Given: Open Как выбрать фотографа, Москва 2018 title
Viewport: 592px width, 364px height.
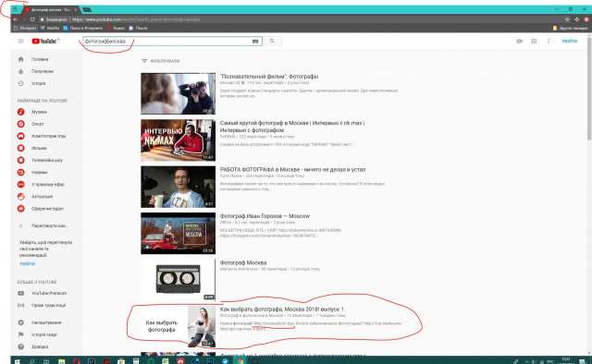Looking at the screenshot, I should (x=281, y=309).
